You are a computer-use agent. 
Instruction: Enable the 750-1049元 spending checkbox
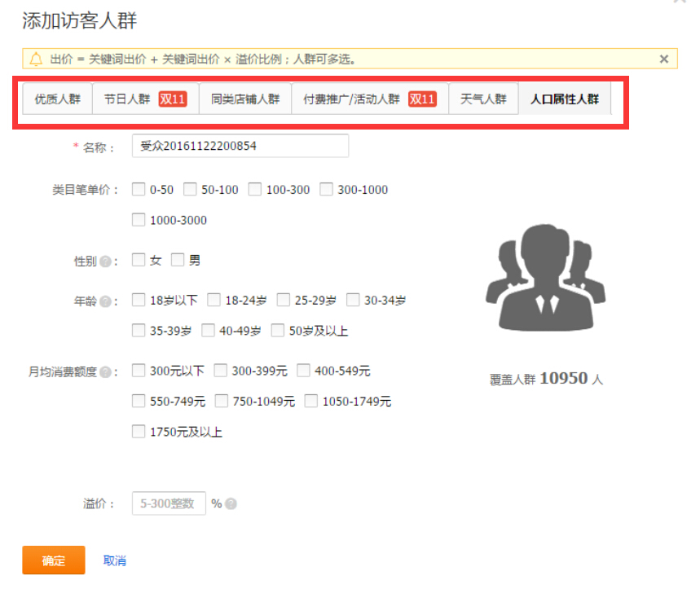click(222, 401)
